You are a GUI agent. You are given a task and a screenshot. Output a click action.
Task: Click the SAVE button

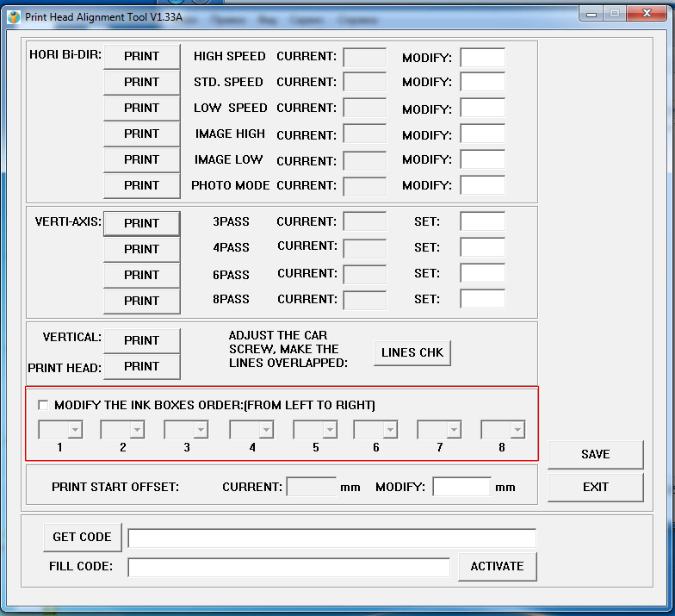tap(595, 454)
